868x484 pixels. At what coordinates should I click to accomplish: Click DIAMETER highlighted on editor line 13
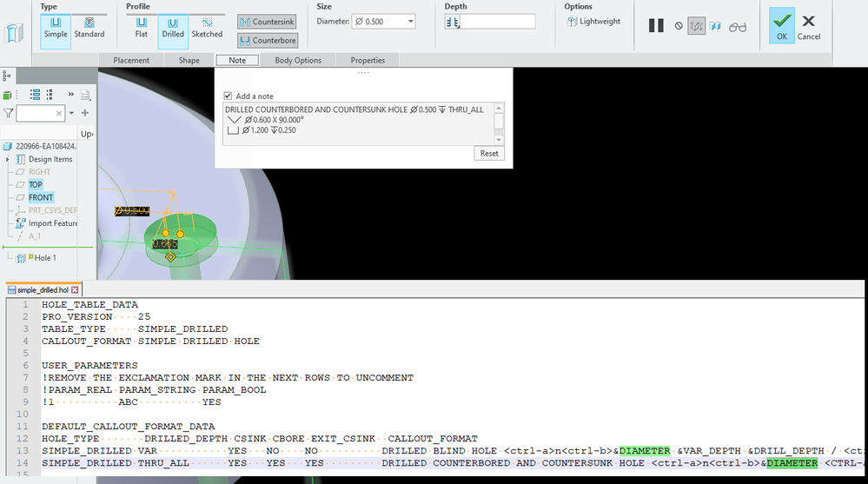645,451
